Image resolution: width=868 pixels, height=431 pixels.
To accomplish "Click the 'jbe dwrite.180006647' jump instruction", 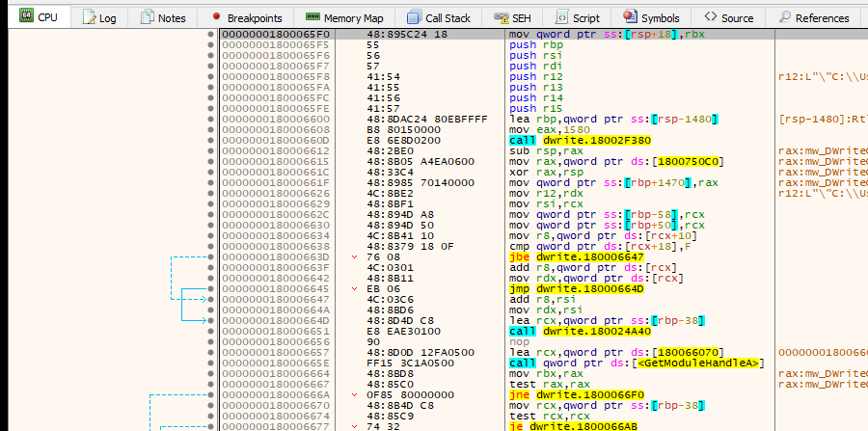I will (576, 256).
